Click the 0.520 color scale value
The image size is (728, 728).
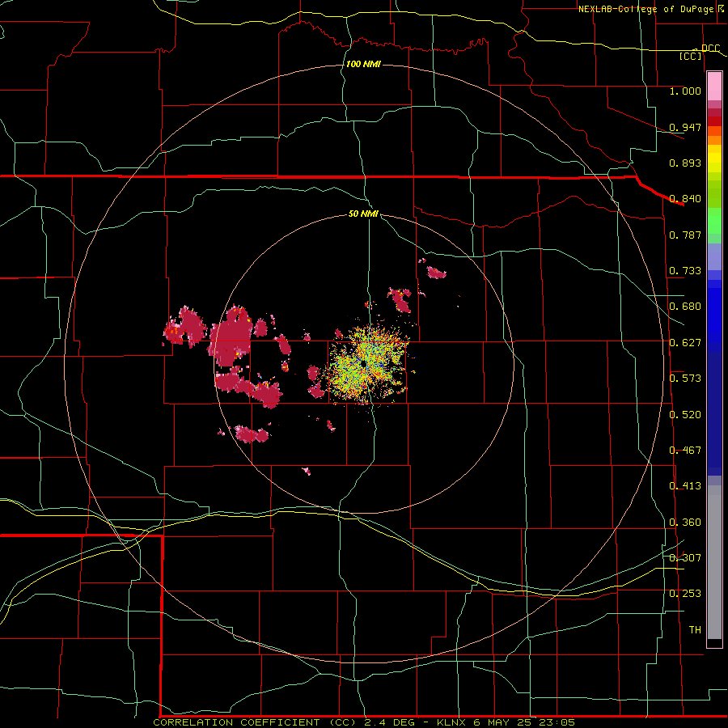coord(685,415)
